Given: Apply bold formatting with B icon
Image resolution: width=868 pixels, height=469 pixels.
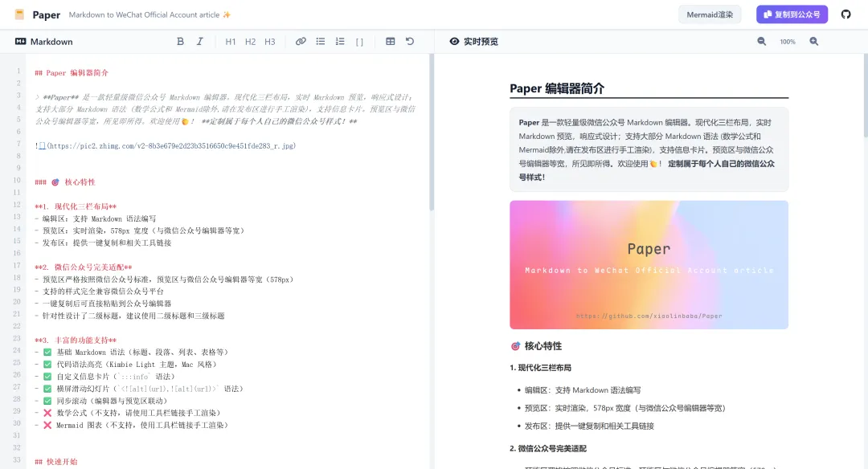Looking at the screenshot, I should (x=180, y=42).
